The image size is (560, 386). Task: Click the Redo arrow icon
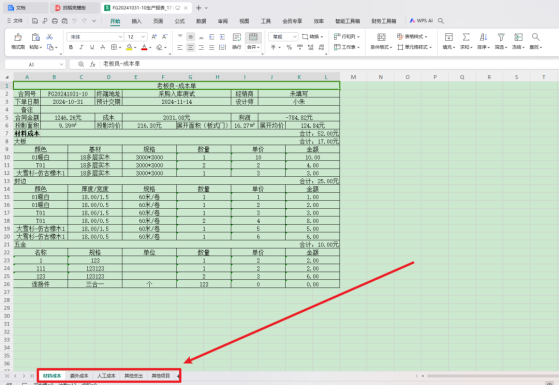point(84,21)
